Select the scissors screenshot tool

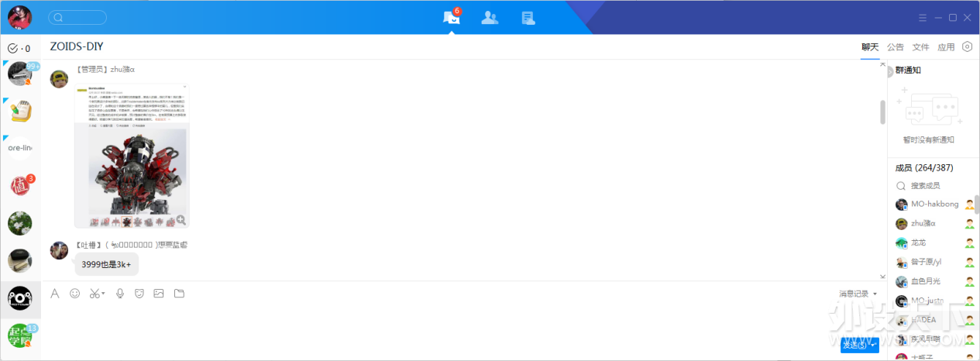pyautogui.click(x=94, y=294)
